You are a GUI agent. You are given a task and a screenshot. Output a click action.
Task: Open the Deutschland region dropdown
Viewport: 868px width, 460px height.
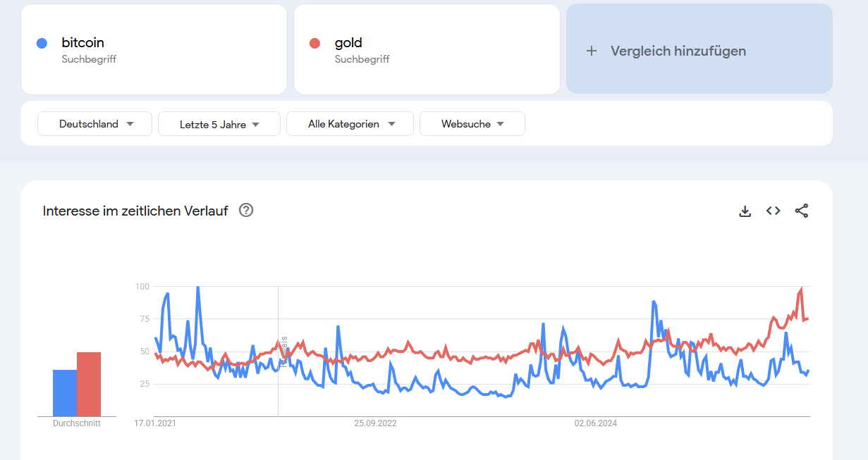pyautogui.click(x=95, y=124)
